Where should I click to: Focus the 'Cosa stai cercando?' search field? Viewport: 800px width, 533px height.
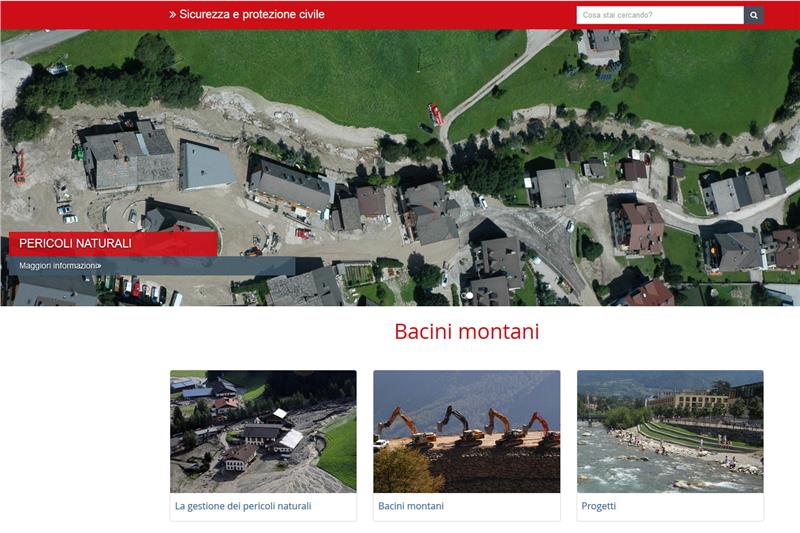pyautogui.click(x=659, y=15)
